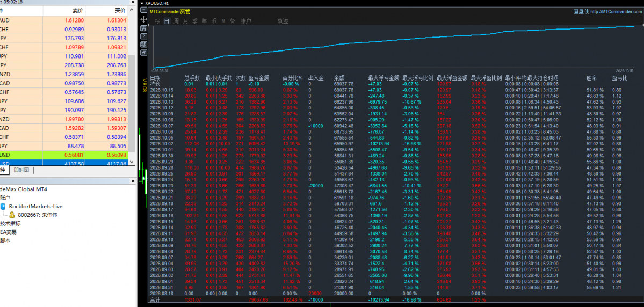The height and width of the screenshot is (307, 644).
Task: Switch to the 月 monthly stats tab
Action: point(186,21)
